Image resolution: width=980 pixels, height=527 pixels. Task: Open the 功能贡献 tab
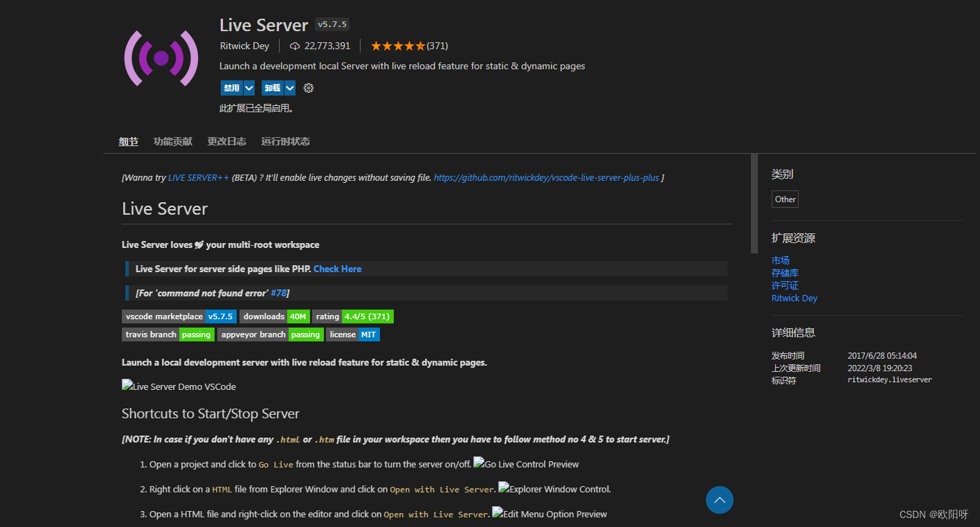(x=173, y=141)
